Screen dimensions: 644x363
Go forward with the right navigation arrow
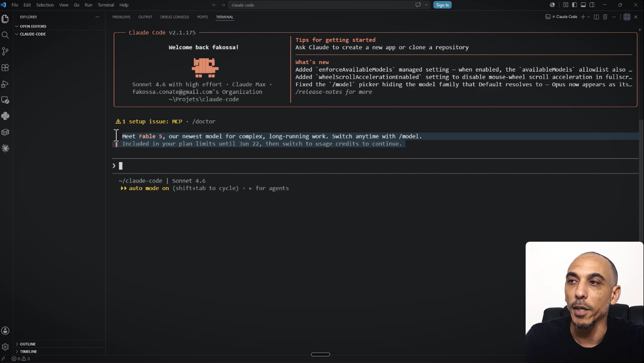click(x=223, y=5)
